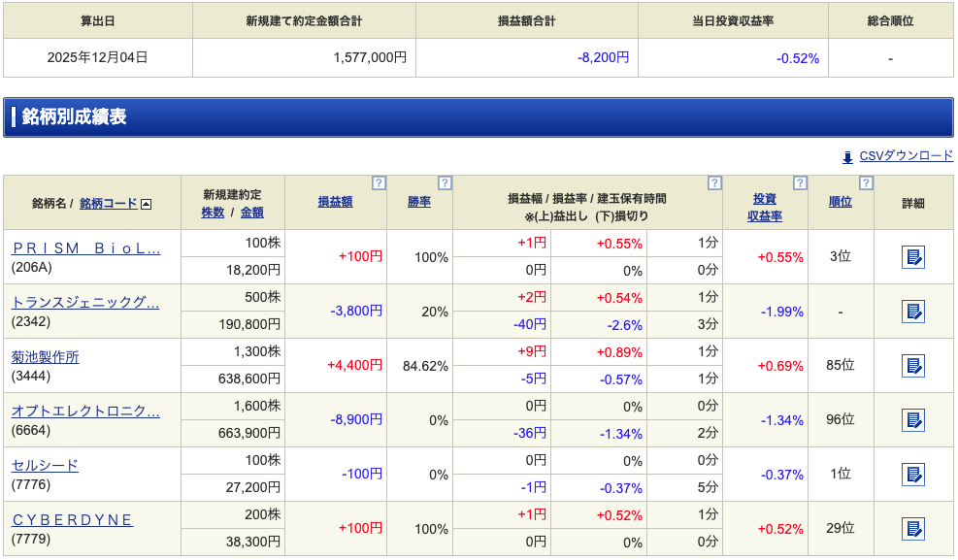Download the CSV via CSVダウンロード link
Screen dimensions: 958x560
(906, 156)
